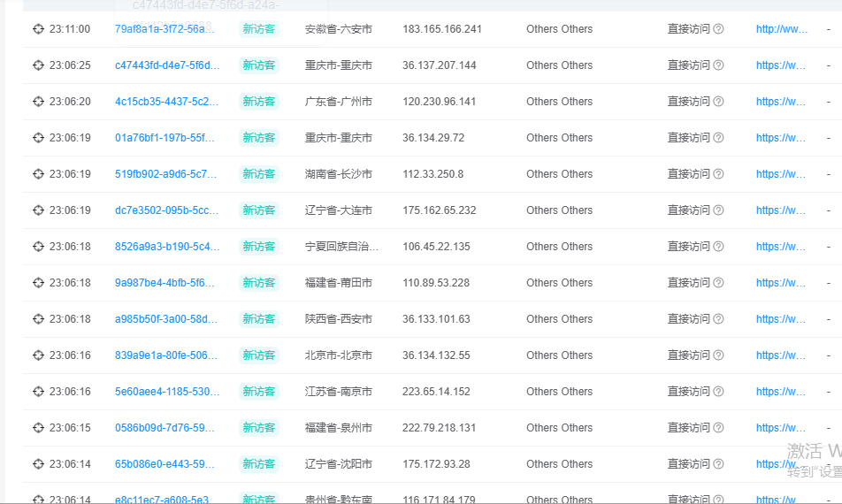Click the help icon next to 直接访问 for IP 222.79.218.131
The image size is (842, 504).
click(718, 428)
